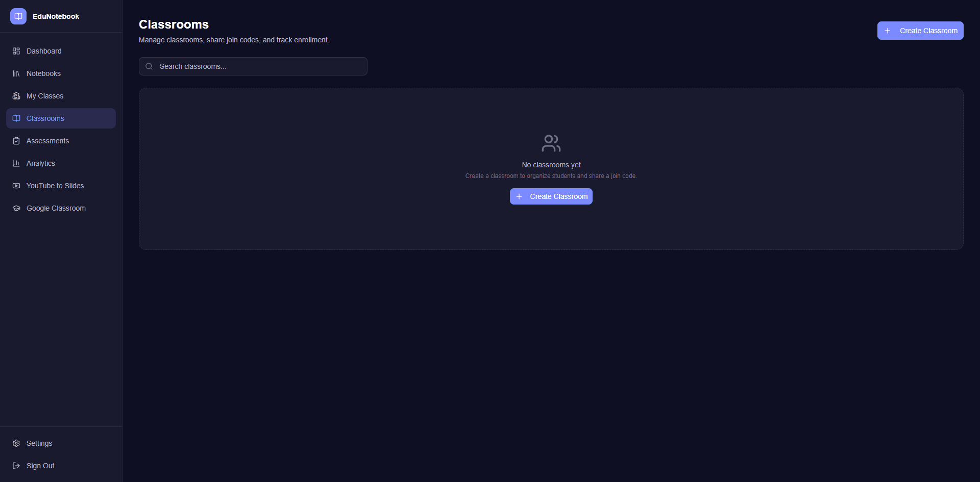Image resolution: width=980 pixels, height=482 pixels.
Task: Click the search magnifier icon
Action: coord(149,66)
